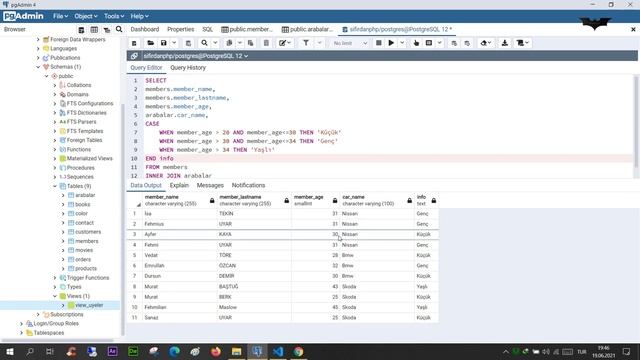The width and height of the screenshot is (640, 360).
Task: Open the No limit rows dropdown
Action: click(350, 43)
